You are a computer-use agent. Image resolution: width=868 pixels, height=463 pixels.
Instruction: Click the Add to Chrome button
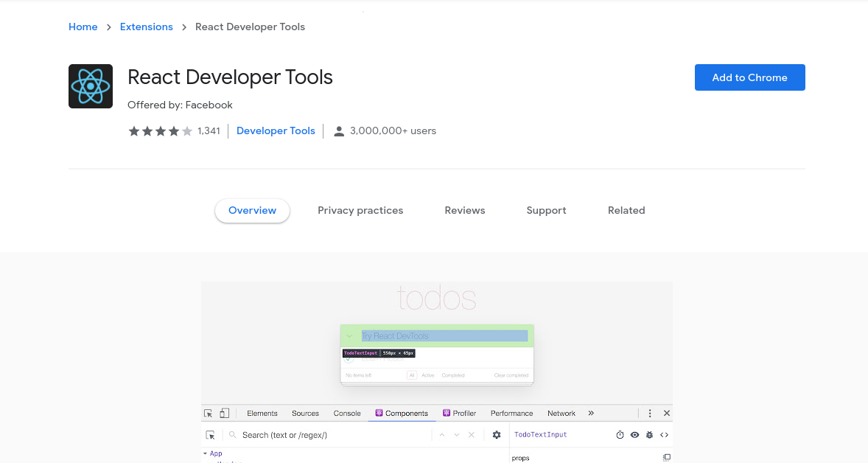(749, 77)
